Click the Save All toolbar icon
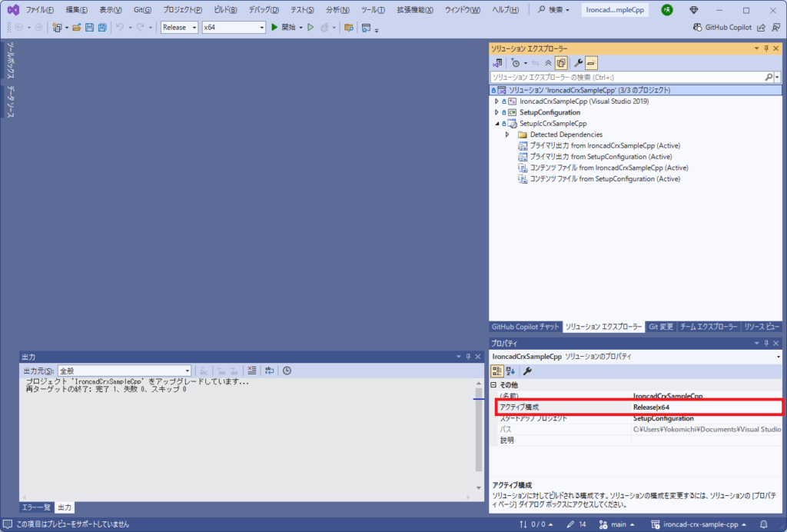787x532 pixels. [x=101, y=27]
